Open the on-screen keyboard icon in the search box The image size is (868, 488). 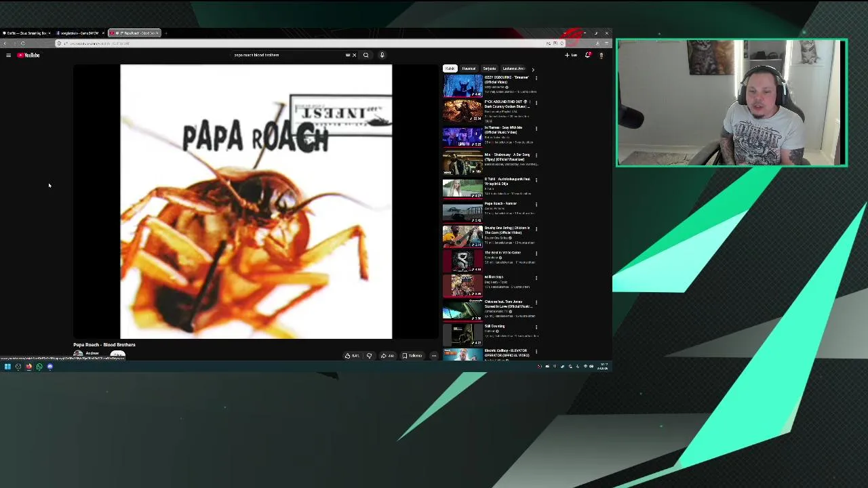348,55
